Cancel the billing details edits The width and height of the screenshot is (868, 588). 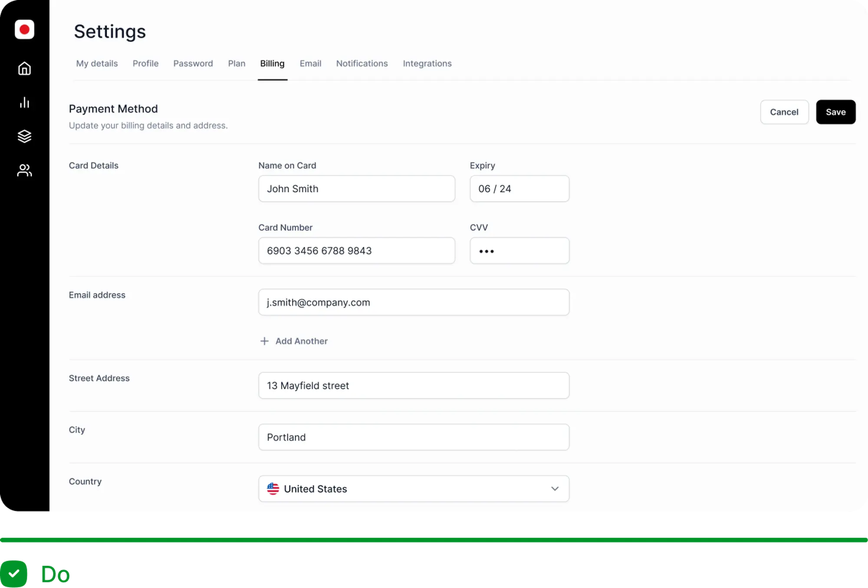[784, 112]
